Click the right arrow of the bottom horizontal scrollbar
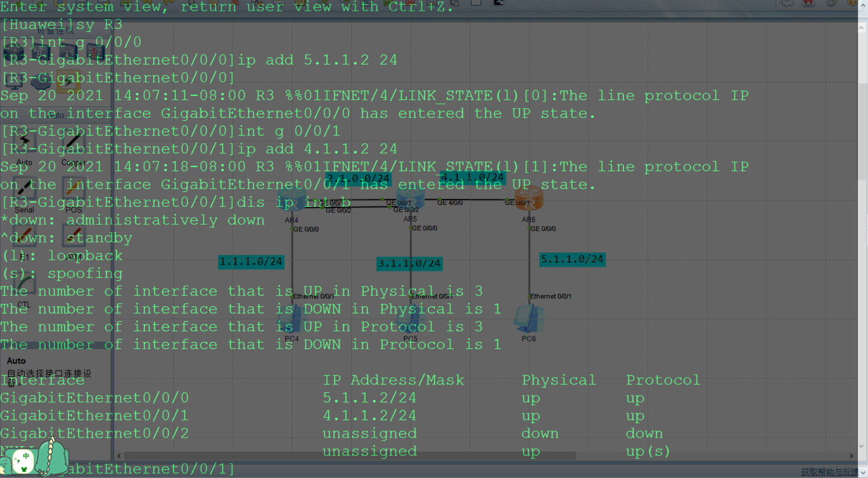The height and width of the screenshot is (478, 868). 850,456
